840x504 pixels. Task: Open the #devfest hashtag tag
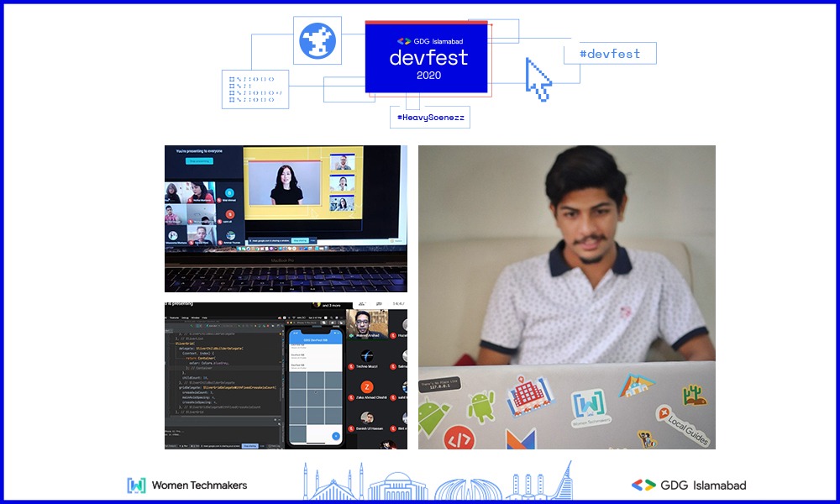[x=610, y=54]
